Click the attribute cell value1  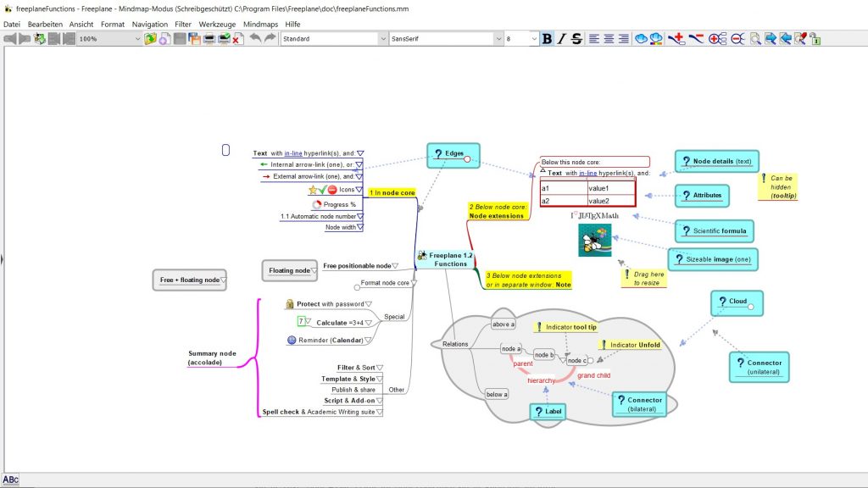pyautogui.click(x=611, y=188)
